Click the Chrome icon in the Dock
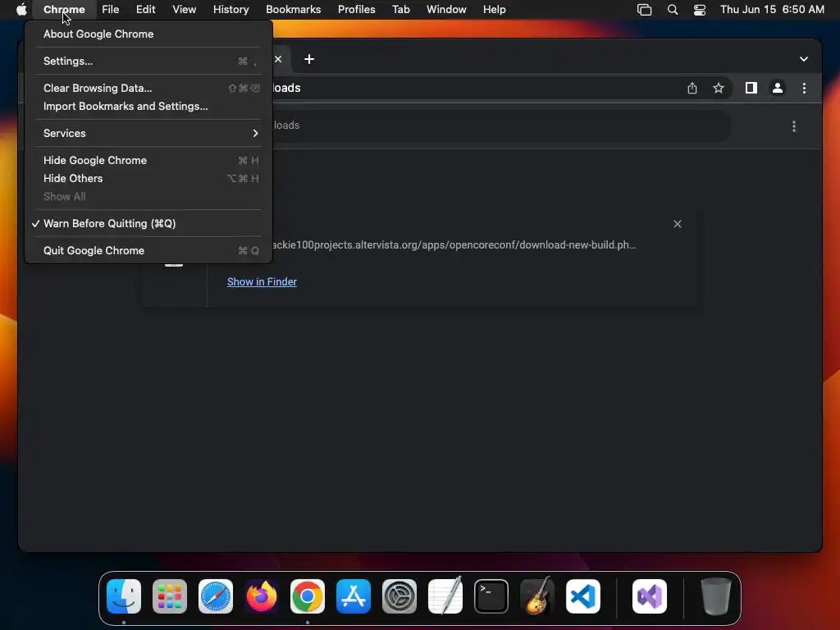840x630 pixels. 308,596
